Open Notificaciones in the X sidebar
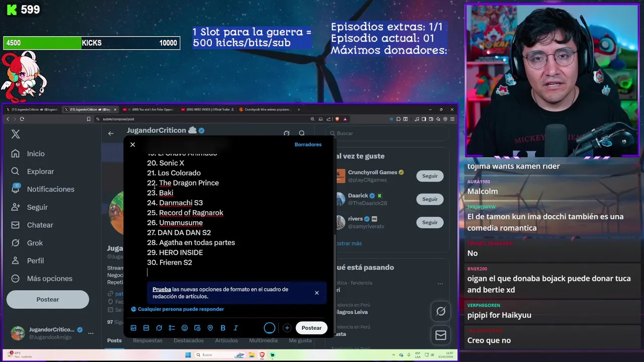This screenshot has width=644, height=362. coord(43,189)
